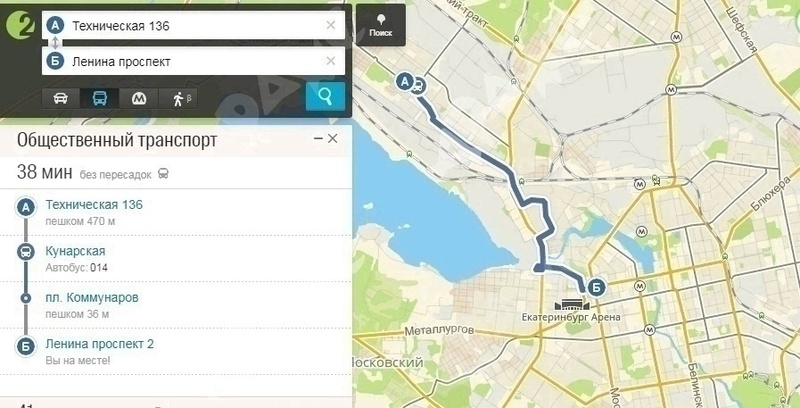Select the car route mode icon
800x408 pixels.
click(61, 98)
